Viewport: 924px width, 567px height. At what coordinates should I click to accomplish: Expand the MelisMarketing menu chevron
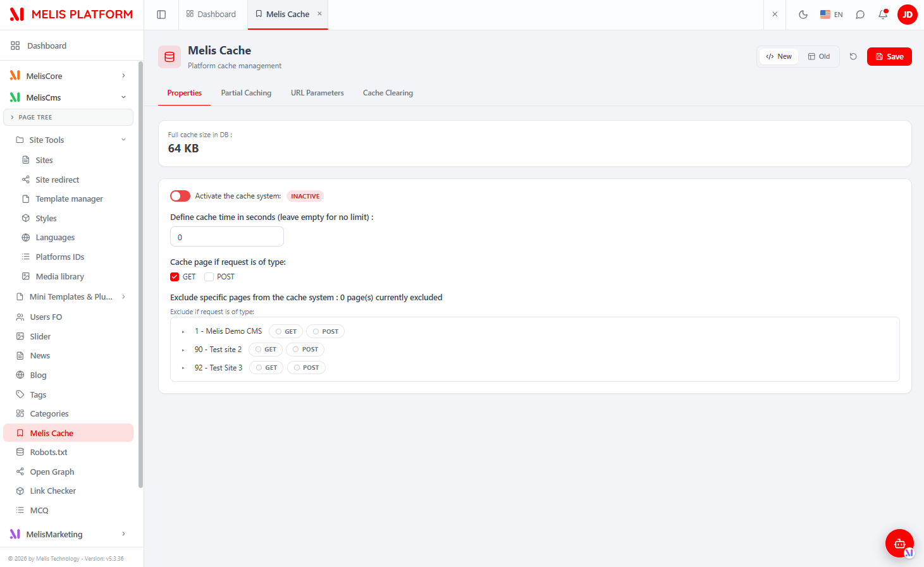[x=123, y=534]
